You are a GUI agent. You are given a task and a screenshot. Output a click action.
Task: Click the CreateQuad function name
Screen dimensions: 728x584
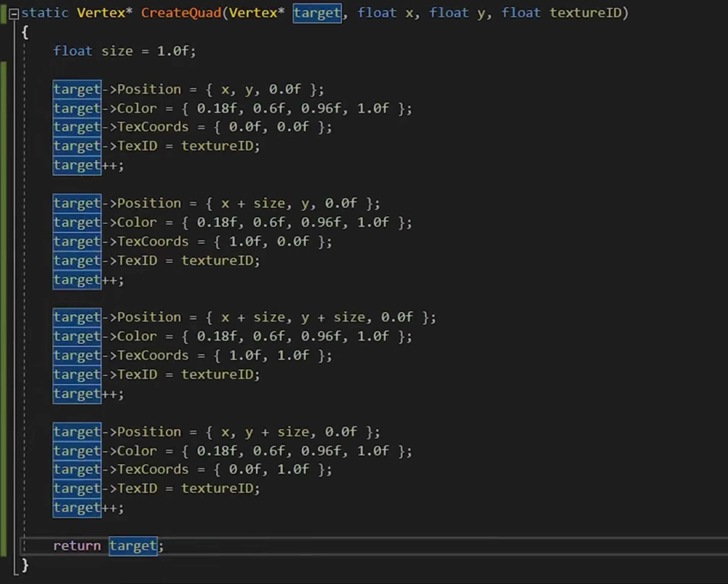(181, 13)
